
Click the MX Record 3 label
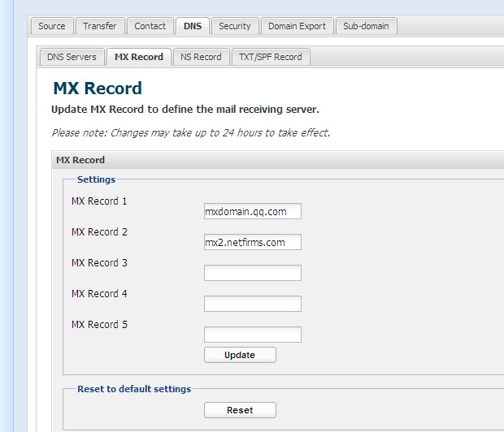click(x=99, y=263)
